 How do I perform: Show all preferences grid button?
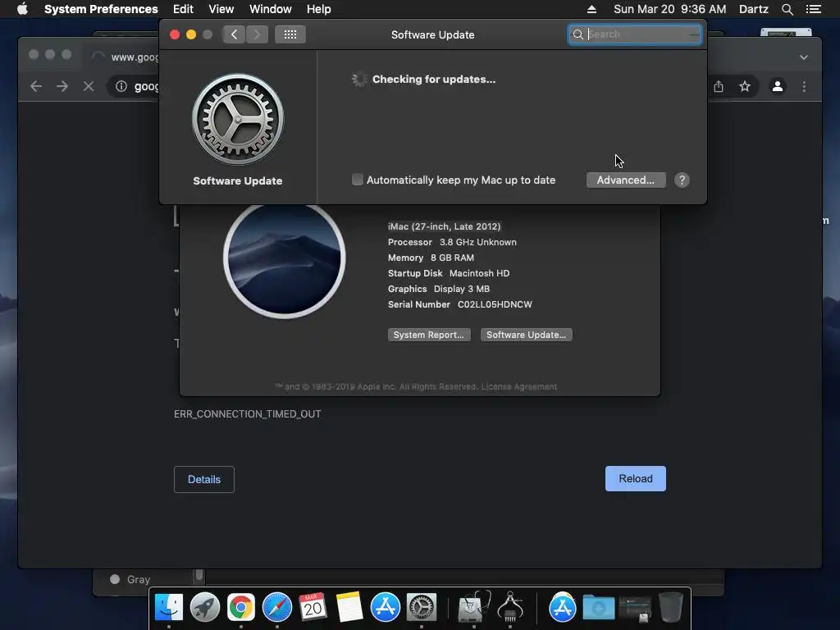[x=290, y=34]
